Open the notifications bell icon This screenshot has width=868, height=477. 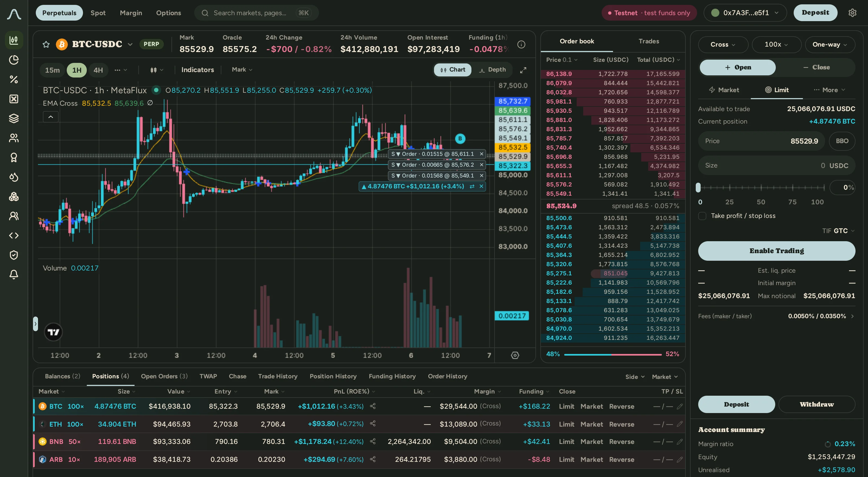[14, 275]
